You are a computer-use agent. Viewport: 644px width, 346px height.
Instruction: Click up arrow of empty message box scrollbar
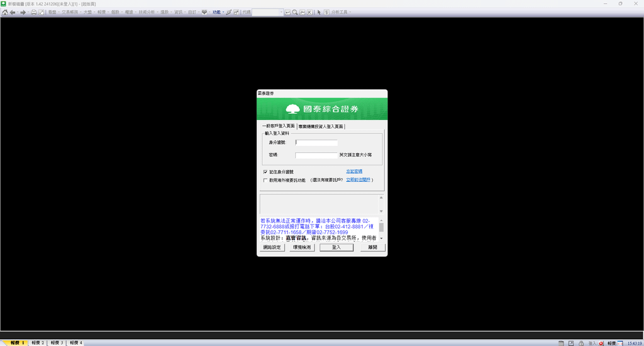point(381,198)
